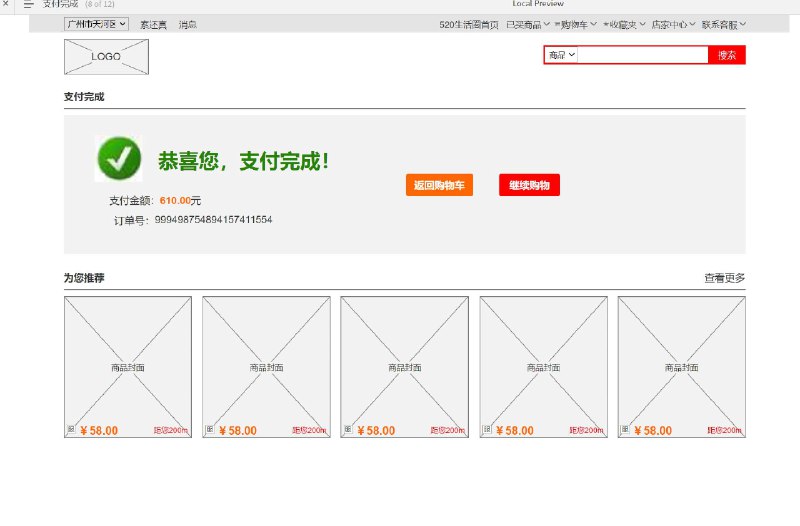Viewport: 800px width, 526px height.
Task: Expand the 购物车 dropdown in the top bar
Action: (x=576, y=24)
